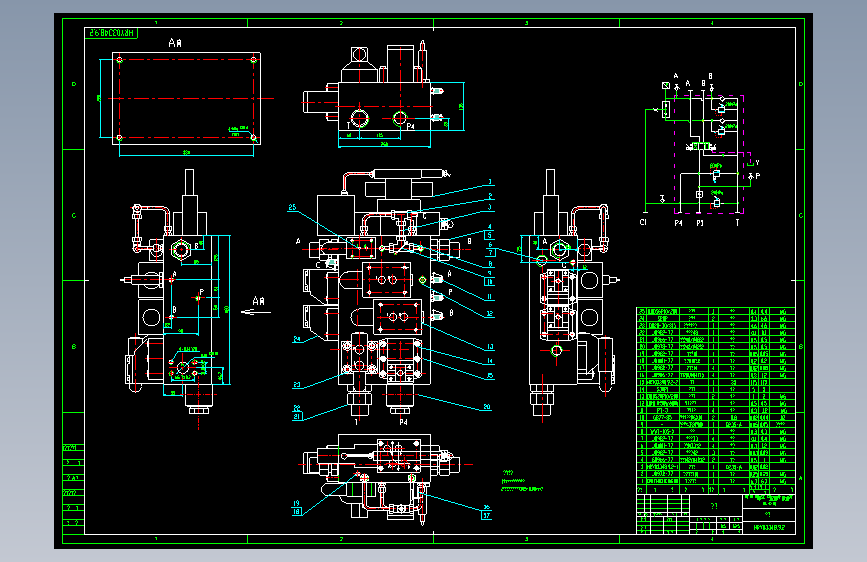Click the T port label under schematic
This screenshot has width=867, height=562.
pyautogui.click(x=737, y=222)
